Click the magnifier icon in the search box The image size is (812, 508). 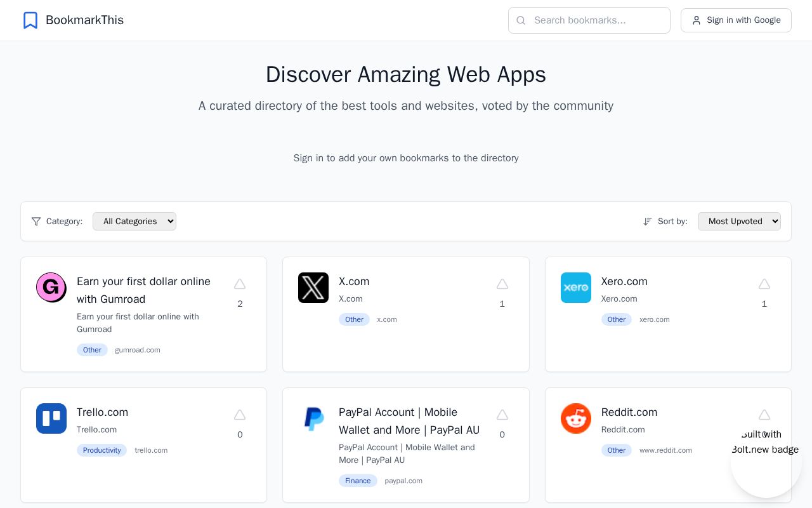click(x=521, y=20)
